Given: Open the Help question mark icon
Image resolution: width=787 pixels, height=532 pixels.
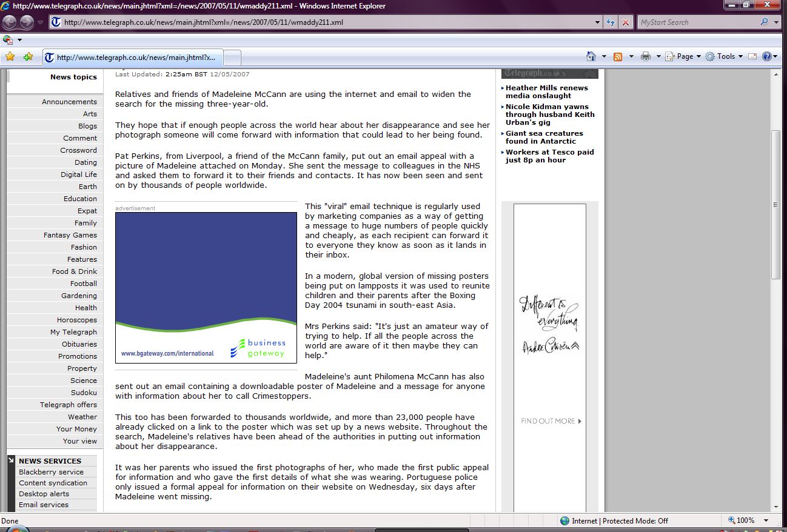Looking at the screenshot, I should [x=766, y=56].
